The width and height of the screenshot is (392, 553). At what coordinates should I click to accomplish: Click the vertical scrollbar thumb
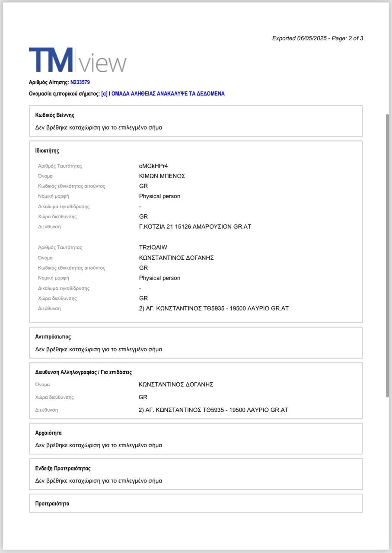[387, 255]
